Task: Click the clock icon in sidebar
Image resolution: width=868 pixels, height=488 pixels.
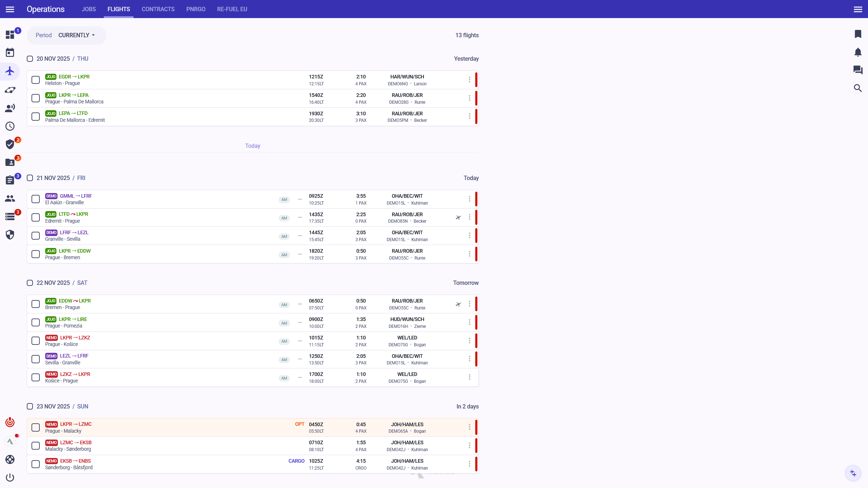Action: pos(10,126)
